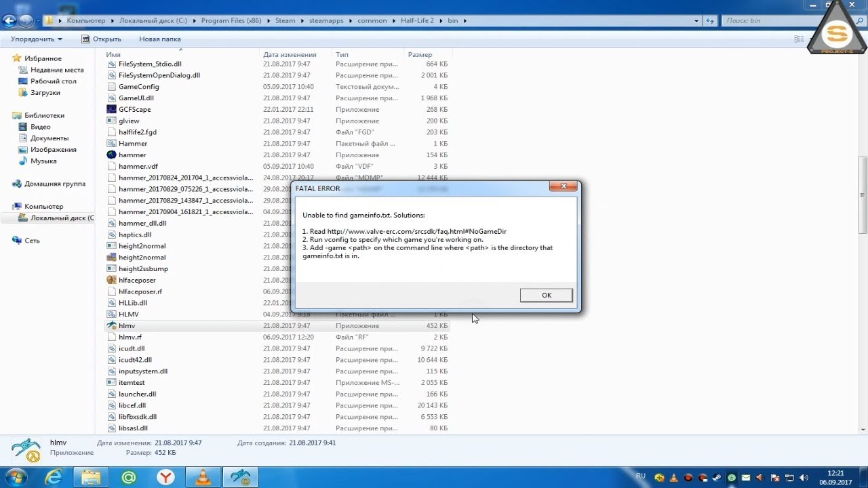The height and width of the screenshot is (488, 868).
Task: Select Компьютер in the address breadcrumb
Action: 85,21
